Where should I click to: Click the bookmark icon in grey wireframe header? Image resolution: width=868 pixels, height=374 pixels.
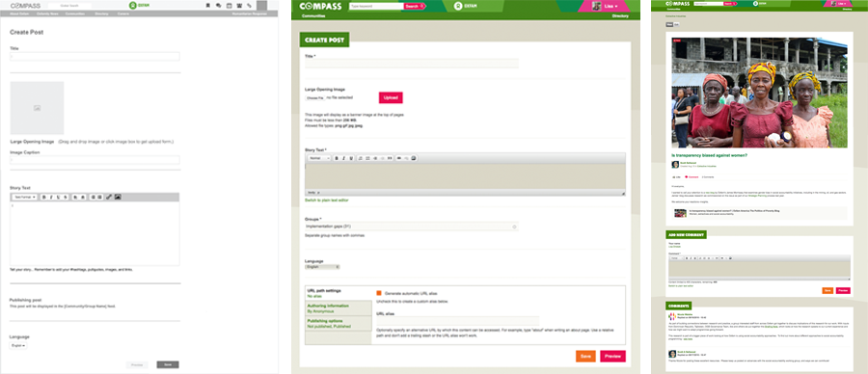207,5
